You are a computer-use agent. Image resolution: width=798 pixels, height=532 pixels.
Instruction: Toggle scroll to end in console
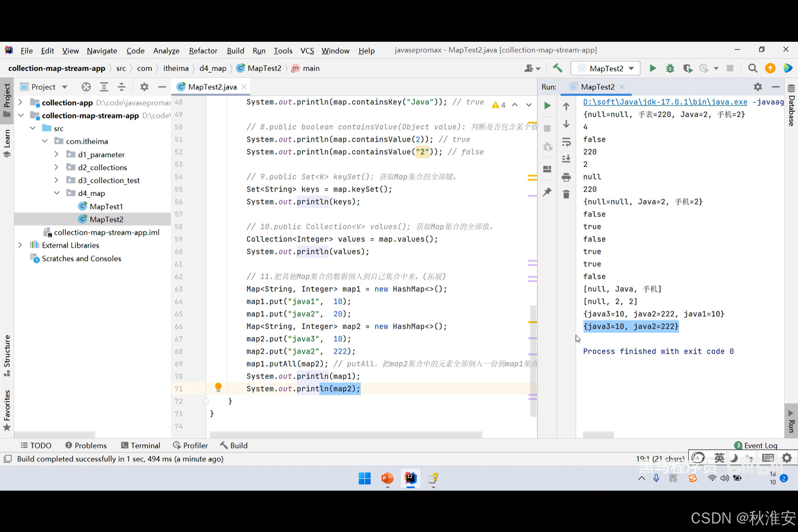(x=566, y=159)
